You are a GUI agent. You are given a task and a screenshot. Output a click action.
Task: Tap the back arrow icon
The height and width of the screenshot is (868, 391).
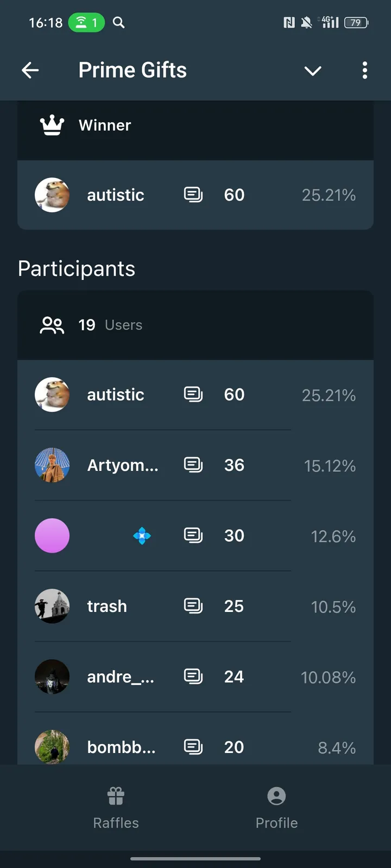pyautogui.click(x=30, y=70)
